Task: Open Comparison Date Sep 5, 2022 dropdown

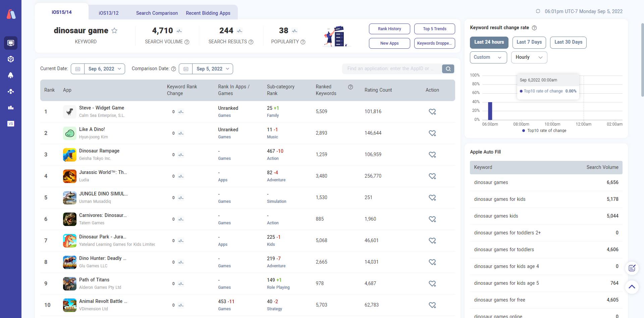Action: 213,69
